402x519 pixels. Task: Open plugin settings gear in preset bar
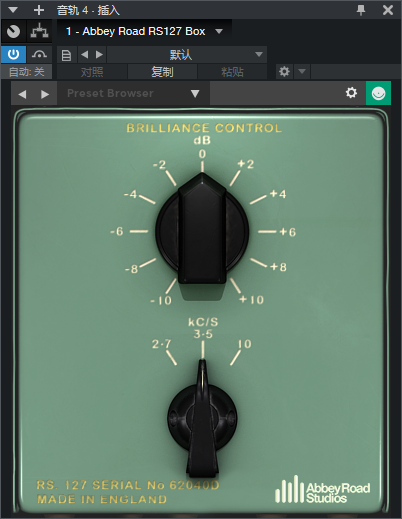click(351, 93)
